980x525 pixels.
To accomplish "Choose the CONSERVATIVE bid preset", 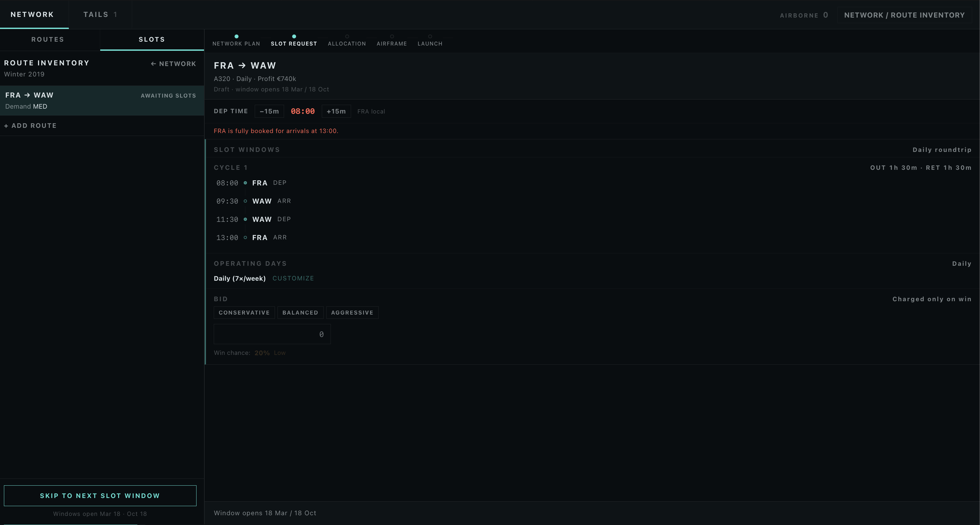I will pos(244,313).
